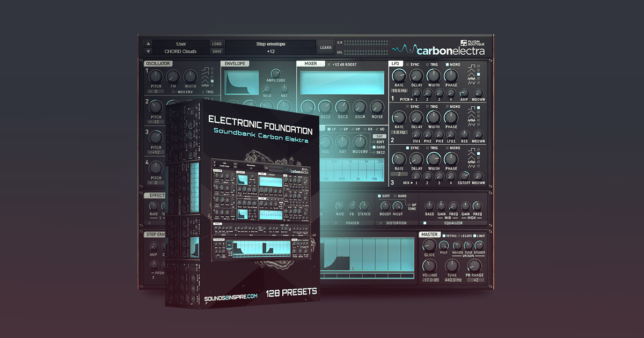Click the LFO 2 WIDTH knob
The image size is (644, 338).
[434, 117]
